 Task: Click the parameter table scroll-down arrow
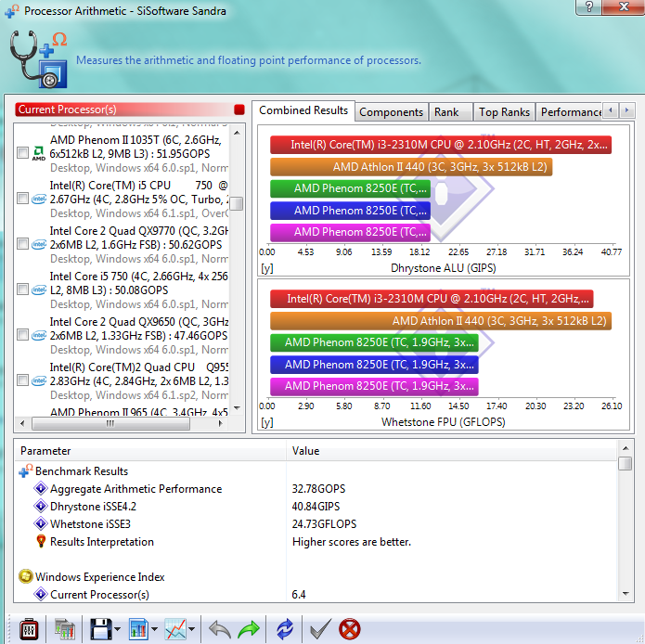click(x=626, y=593)
